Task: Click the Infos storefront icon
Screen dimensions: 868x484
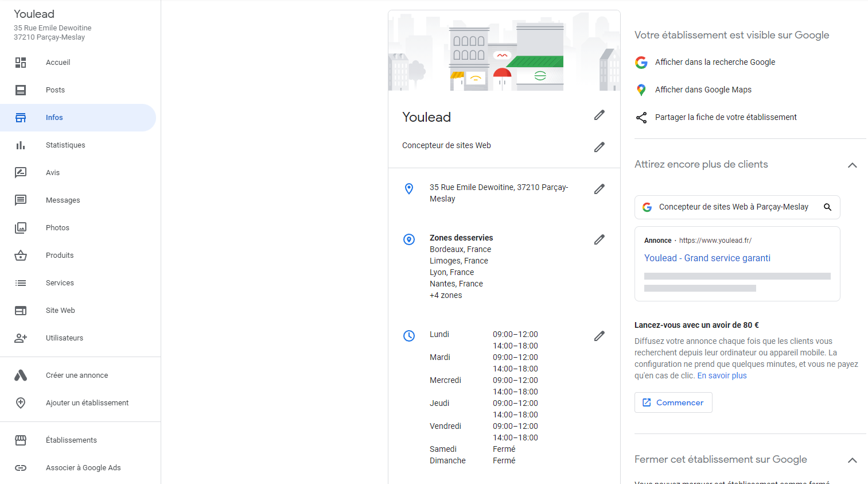Action: (x=21, y=118)
